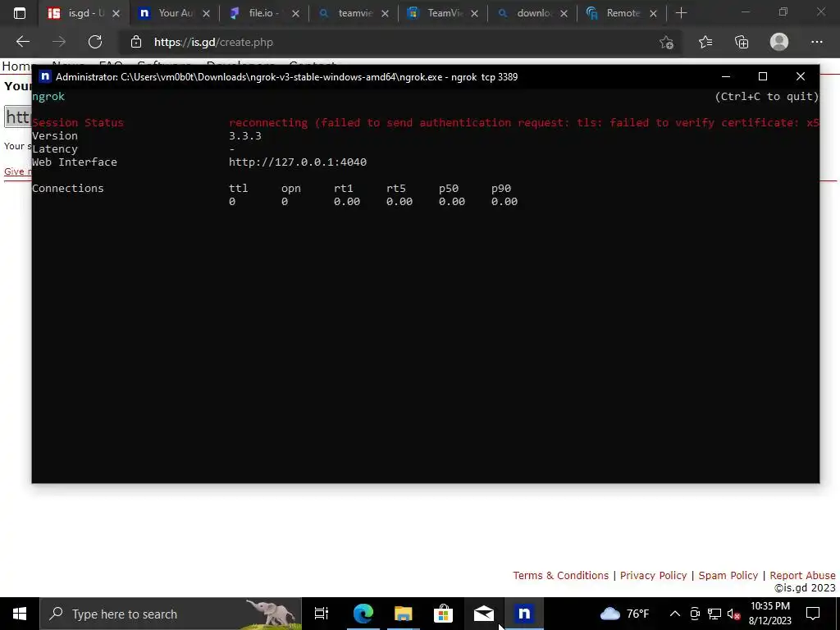Click the Connections label
840x630 pixels.
pos(68,188)
